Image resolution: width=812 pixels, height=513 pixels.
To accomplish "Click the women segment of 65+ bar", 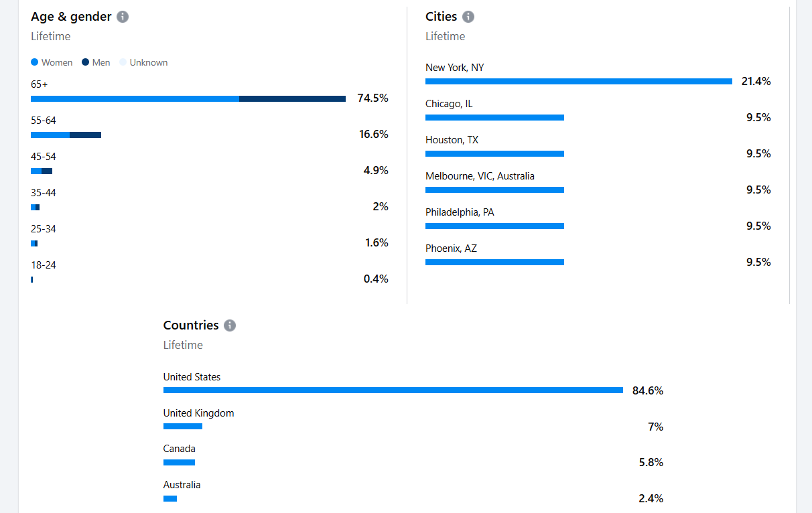I will coord(135,99).
